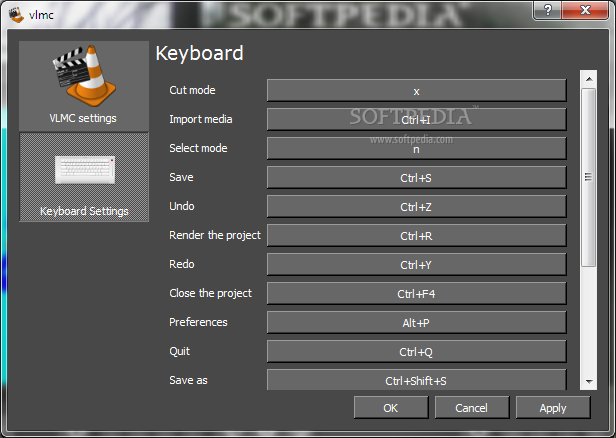Click the Close the project label
616x438 pixels.
[211, 293]
